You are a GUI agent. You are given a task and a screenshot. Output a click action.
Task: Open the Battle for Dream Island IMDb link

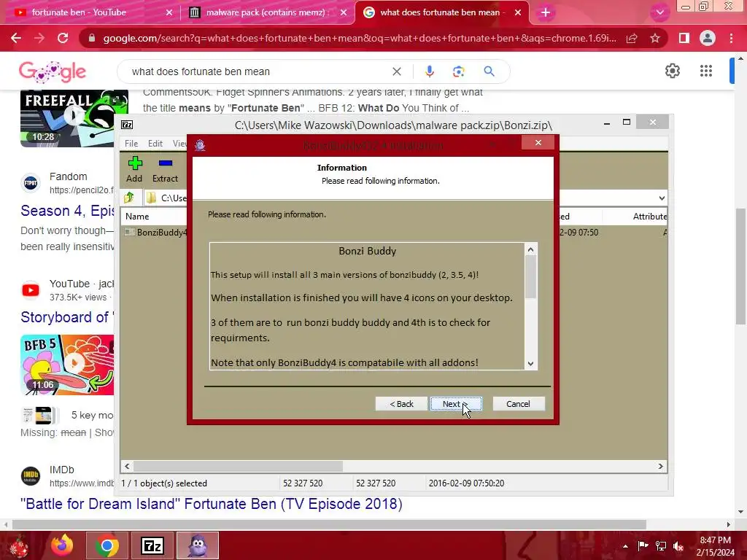(x=212, y=504)
